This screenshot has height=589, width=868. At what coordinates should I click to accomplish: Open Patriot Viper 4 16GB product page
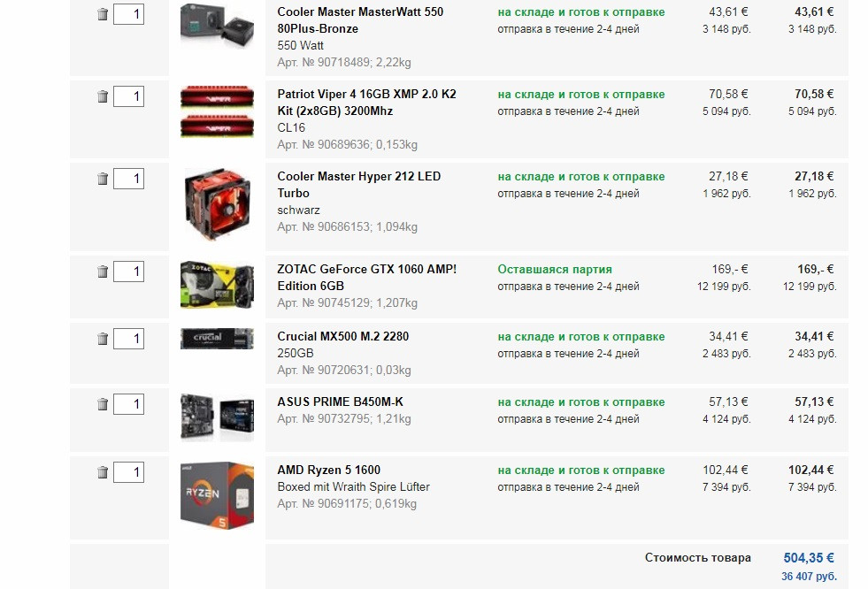click(366, 103)
